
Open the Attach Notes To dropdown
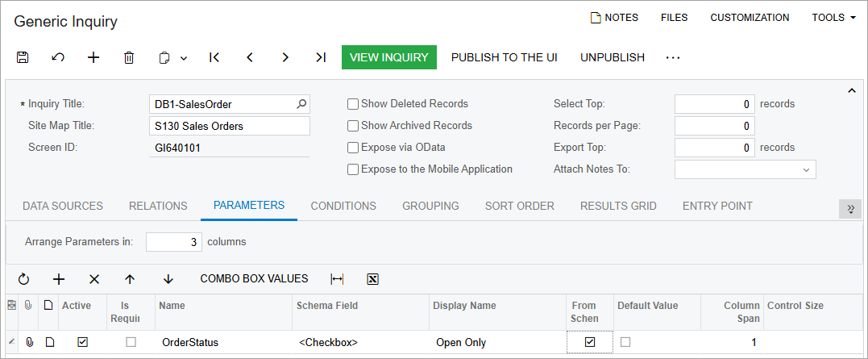(x=806, y=169)
